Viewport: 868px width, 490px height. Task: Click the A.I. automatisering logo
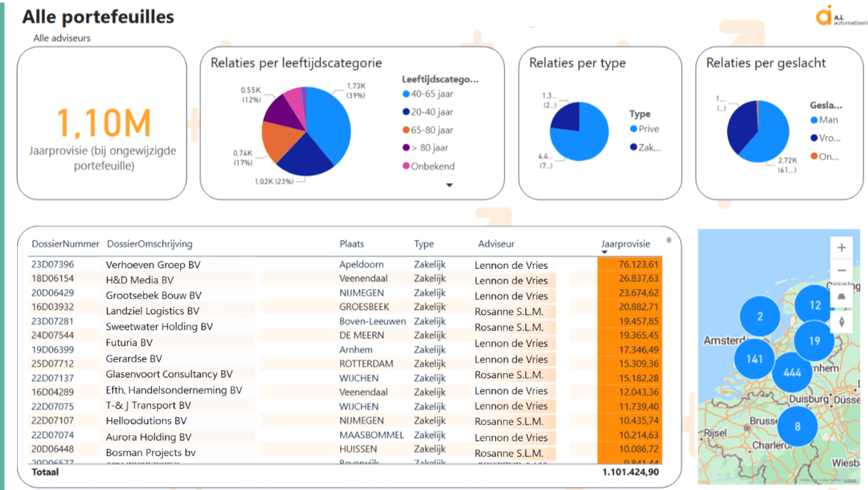coord(841,16)
